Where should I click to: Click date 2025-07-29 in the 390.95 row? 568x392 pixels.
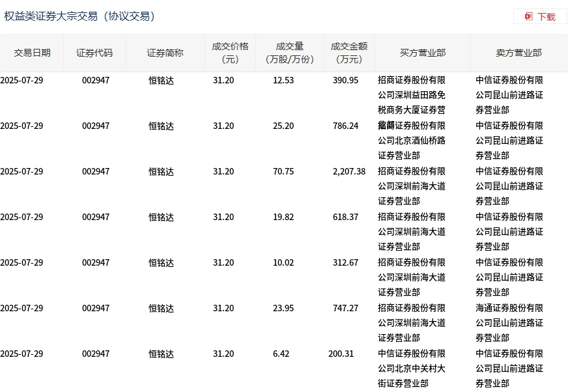tap(21, 80)
